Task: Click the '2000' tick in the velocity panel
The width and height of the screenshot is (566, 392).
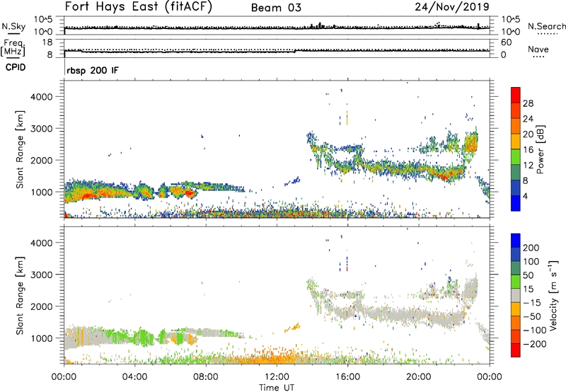Action: coord(42,306)
